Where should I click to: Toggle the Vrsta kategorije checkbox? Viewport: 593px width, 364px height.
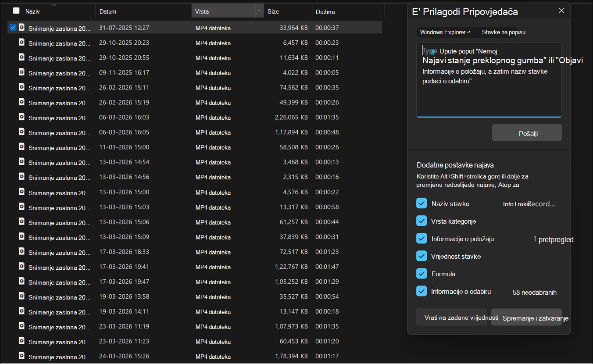point(422,221)
